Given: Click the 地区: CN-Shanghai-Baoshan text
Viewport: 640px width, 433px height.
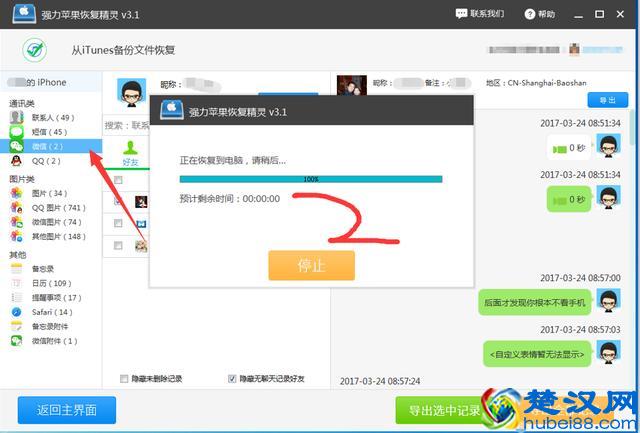Looking at the screenshot, I should pyautogui.click(x=536, y=83).
